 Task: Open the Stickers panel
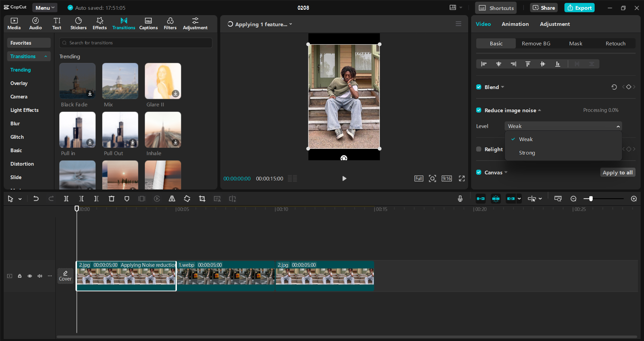tap(78, 24)
